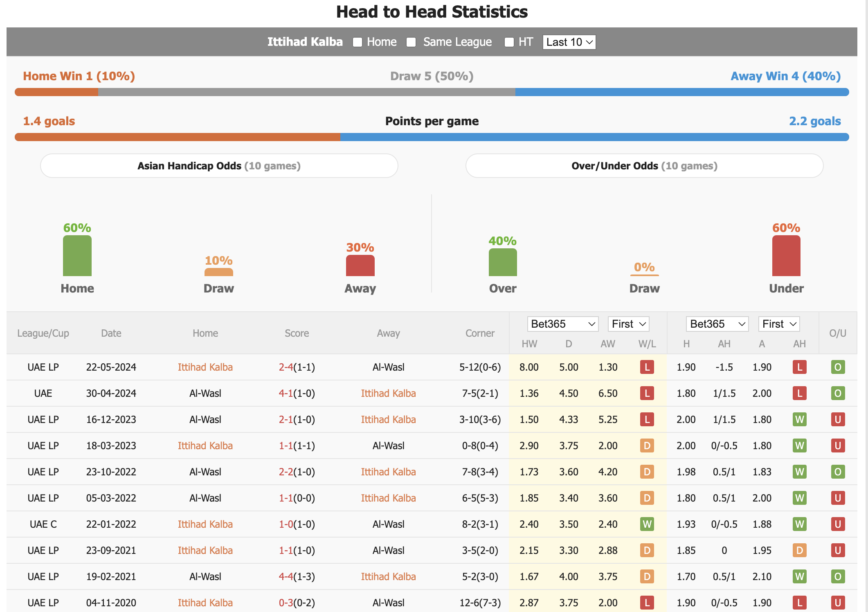Open the First dropdown beside 1X2 odds

click(628, 324)
